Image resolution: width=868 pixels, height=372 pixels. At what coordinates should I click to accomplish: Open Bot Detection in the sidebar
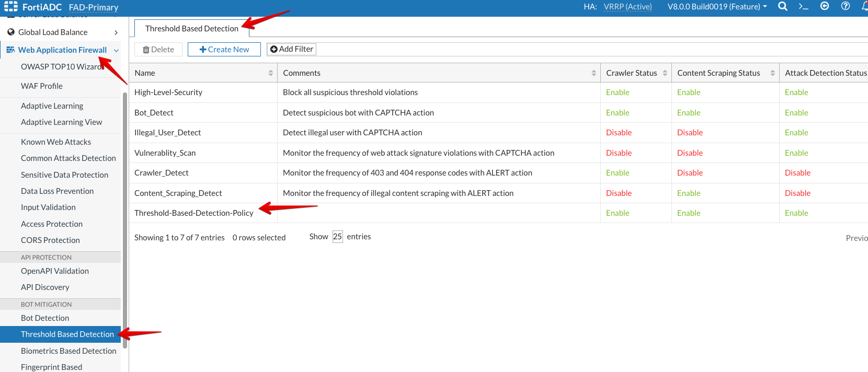[45, 318]
